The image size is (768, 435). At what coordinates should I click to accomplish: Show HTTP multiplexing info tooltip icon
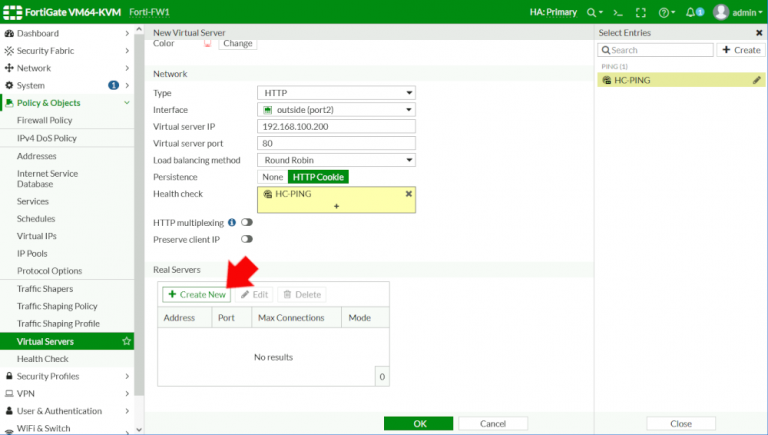(x=232, y=222)
